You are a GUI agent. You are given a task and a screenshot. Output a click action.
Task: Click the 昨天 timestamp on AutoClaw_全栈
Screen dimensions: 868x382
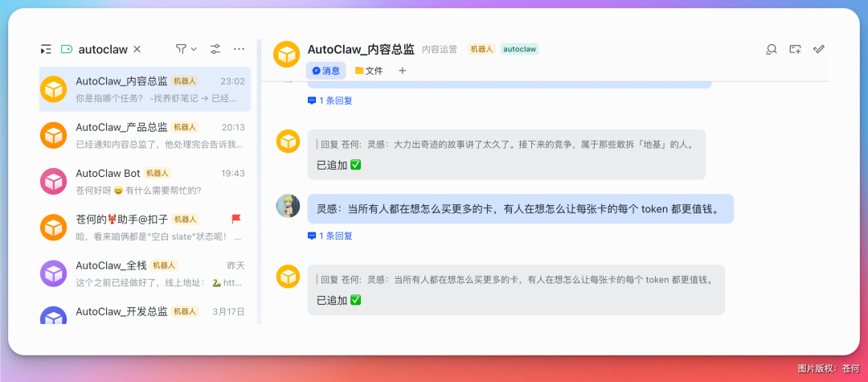tap(235, 265)
